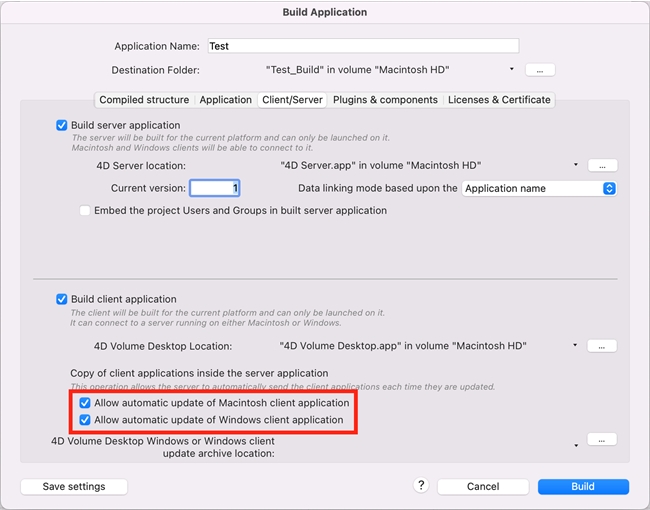Open the Licenses & Certificate tab
The height and width of the screenshot is (510, 650).
[x=499, y=100]
